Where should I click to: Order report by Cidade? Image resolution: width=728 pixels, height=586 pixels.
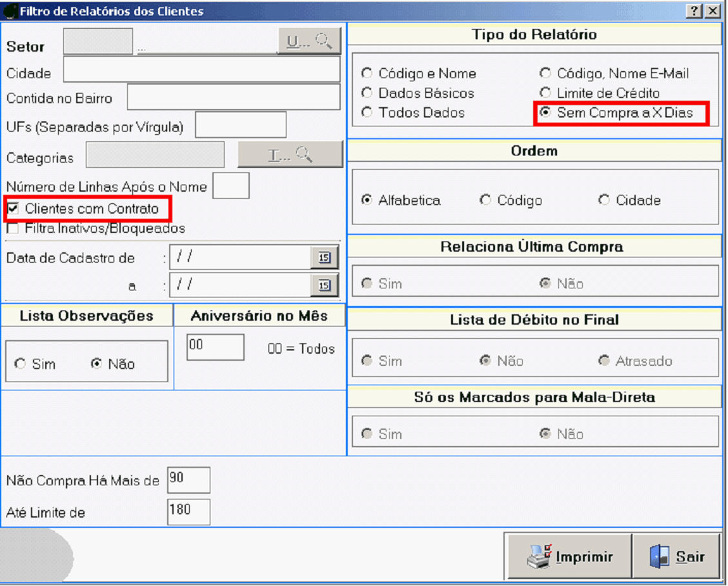604,200
